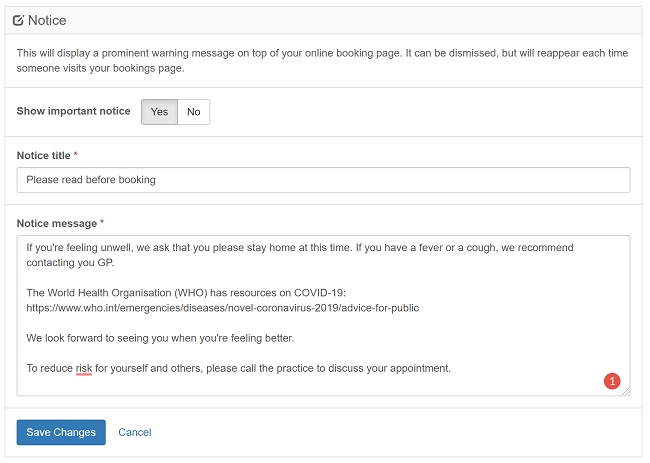Click the red spell-check error badge
Image resolution: width=650 pixels, height=463 pixels.
click(612, 381)
